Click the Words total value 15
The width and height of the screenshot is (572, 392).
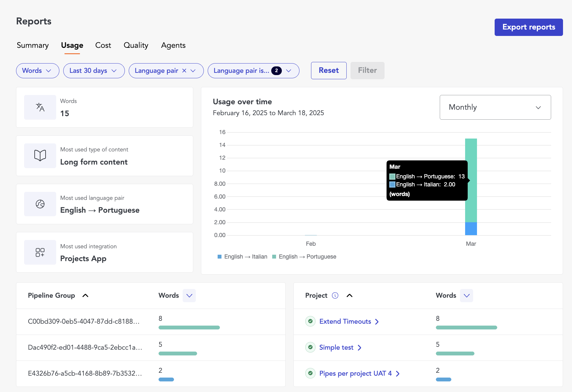click(65, 114)
